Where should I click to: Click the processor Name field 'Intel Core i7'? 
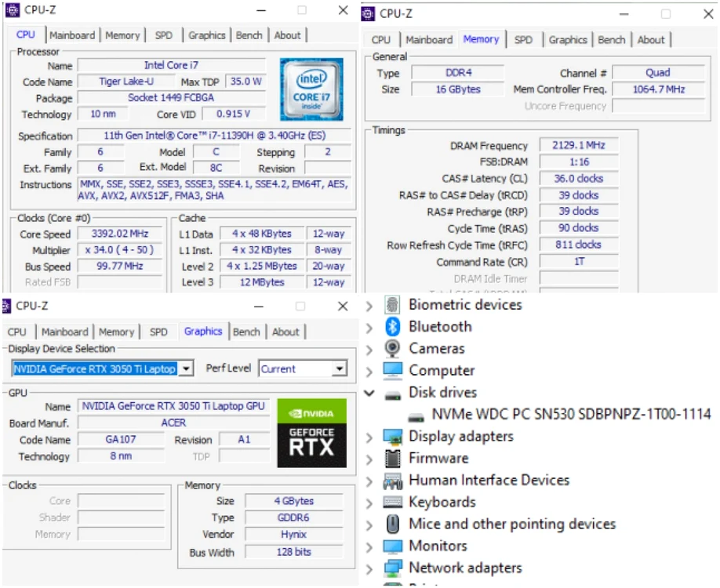[171, 65]
